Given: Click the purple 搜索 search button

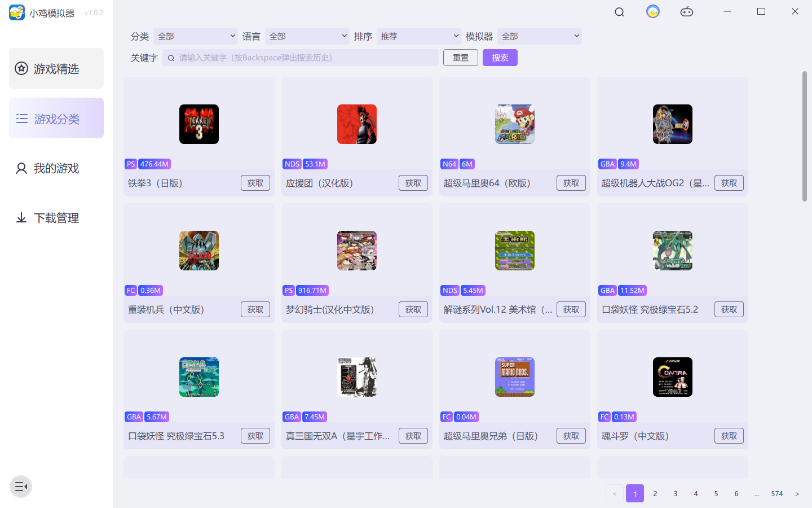Looking at the screenshot, I should point(500,58).
